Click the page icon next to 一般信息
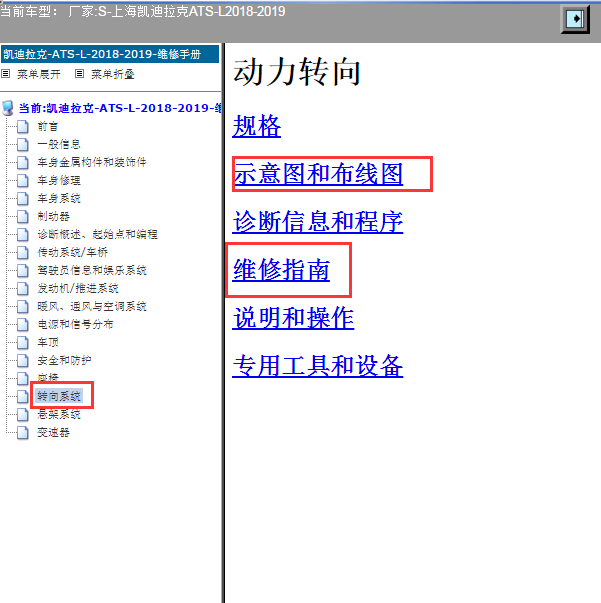 point(23,144)
